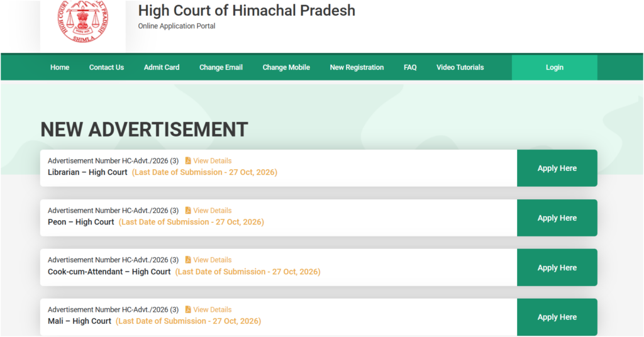Open New Registration page
The width and height of the screenshot is (644, 337).
(x=357, y=67)
